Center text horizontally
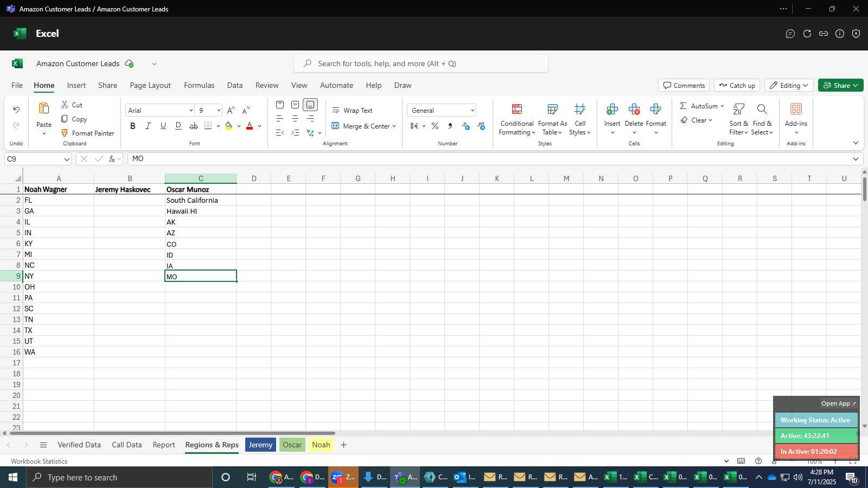The height and width of the screenshot is (488, 868). point(295,119)
